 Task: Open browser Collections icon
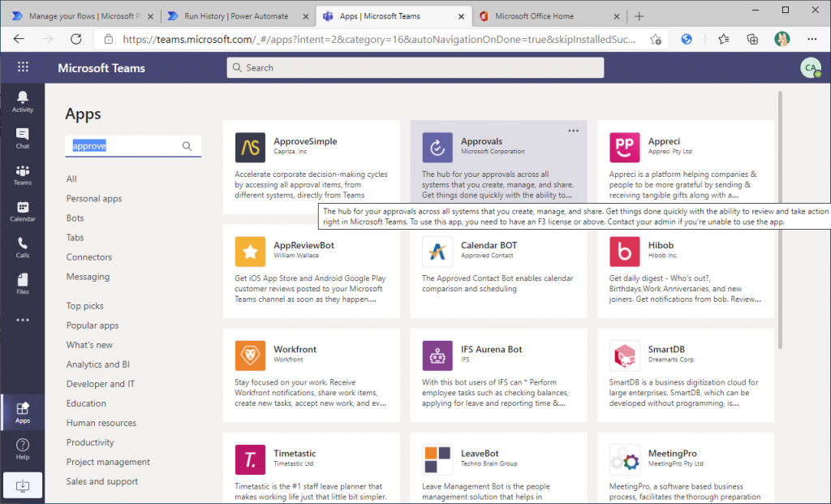coord(752,39)
